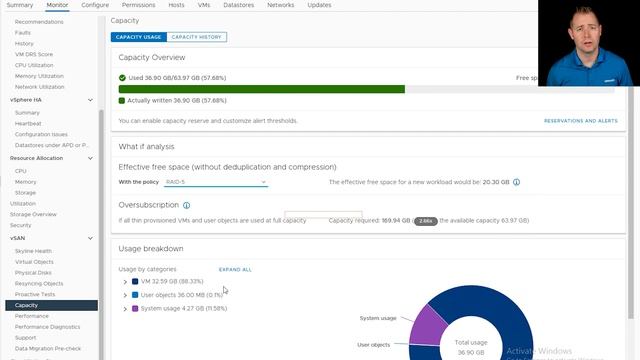Switch to the Summary tab
This screenshot has height=360, width=640.
click(20, 5)
